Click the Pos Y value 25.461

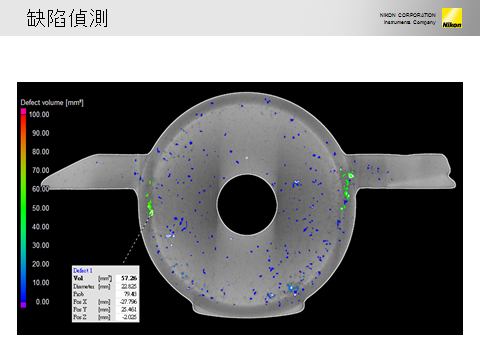129,309
